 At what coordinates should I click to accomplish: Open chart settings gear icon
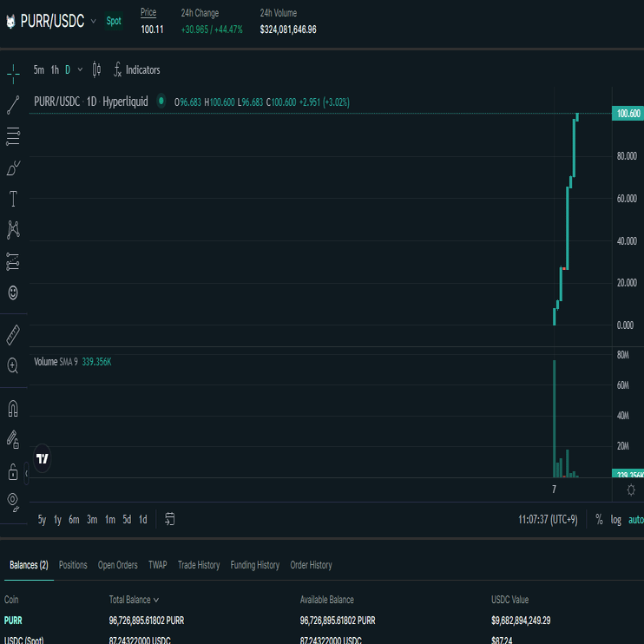[631, 490]
